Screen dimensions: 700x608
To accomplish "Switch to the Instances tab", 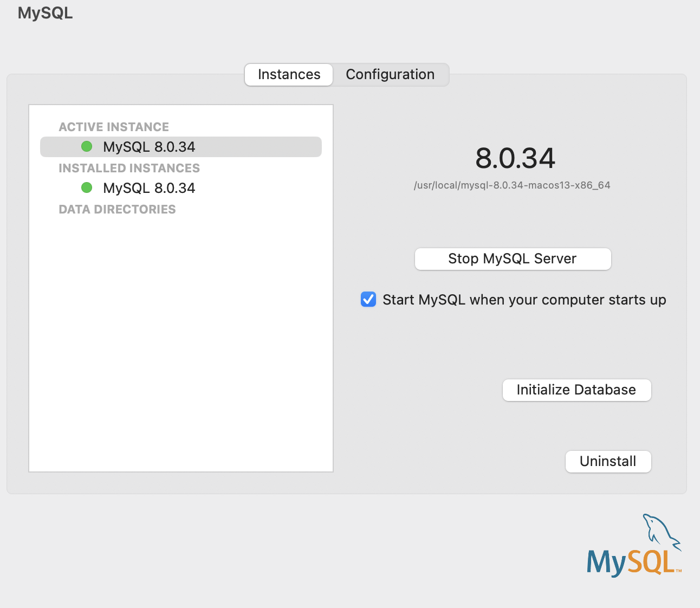I will pos(289,75).
